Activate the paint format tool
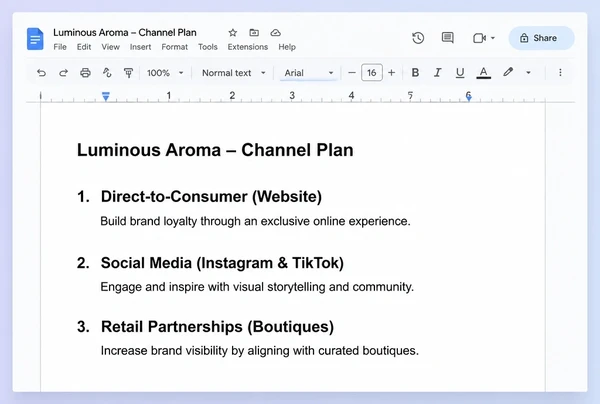600x404 pixels. (129, 73)
